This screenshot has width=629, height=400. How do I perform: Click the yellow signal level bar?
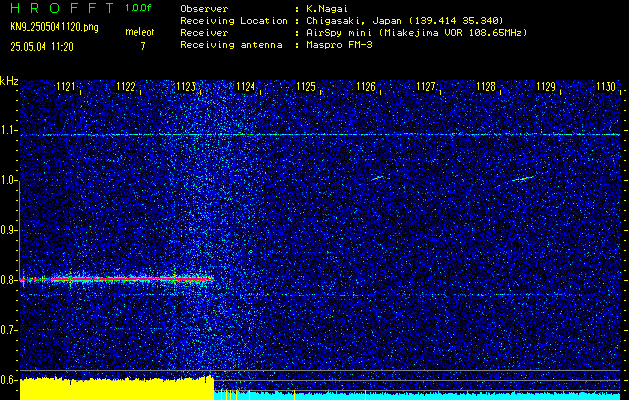(117, 388)
